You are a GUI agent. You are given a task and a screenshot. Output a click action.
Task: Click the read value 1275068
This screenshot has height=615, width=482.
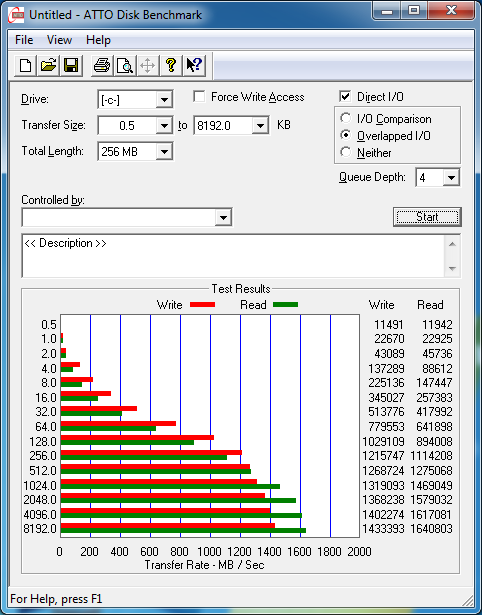(431, 470)
